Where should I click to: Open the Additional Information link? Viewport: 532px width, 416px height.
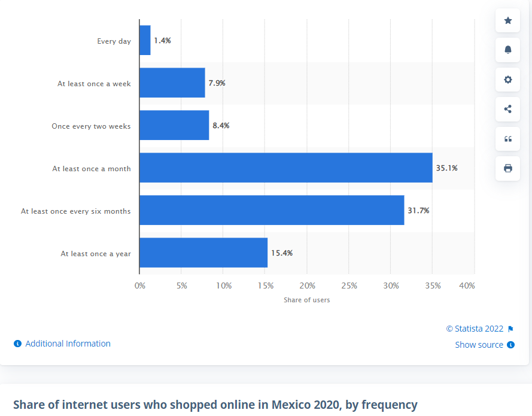pyautogui.click(x=68, y=344)
